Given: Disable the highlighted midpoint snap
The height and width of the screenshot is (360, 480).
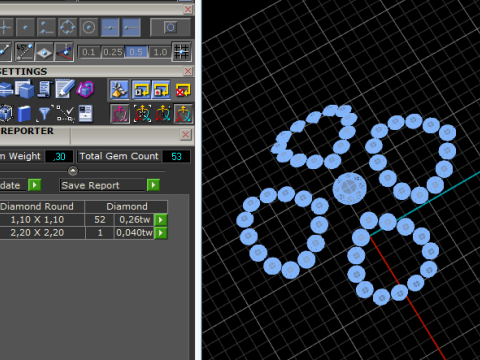Looking at the screenshot, I should (110, 27).
